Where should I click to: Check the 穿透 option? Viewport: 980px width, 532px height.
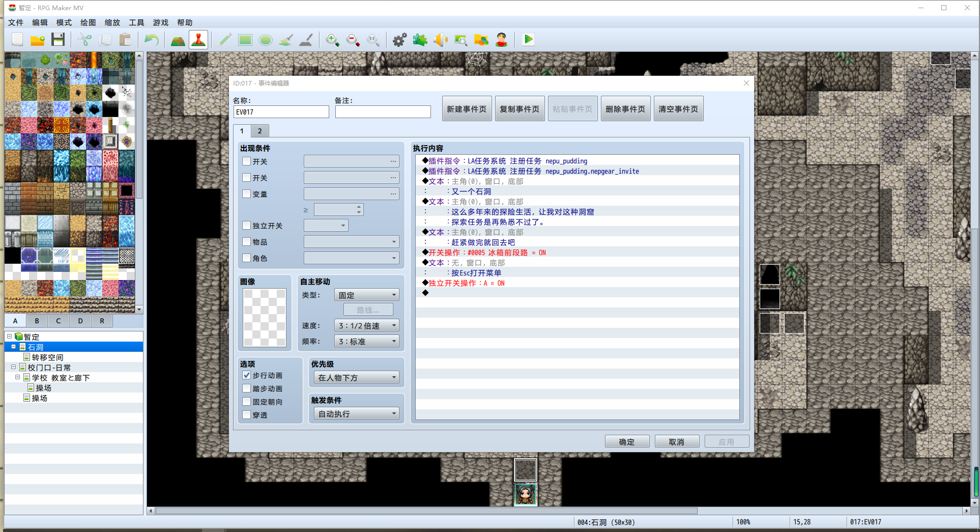point(247,415)
